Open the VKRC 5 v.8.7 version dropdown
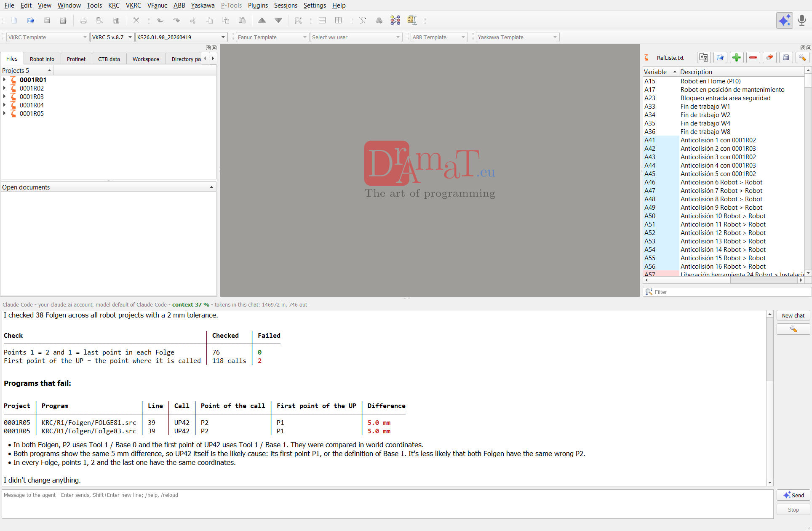Screen dimensions: 812x531 (x=112, y=37)
